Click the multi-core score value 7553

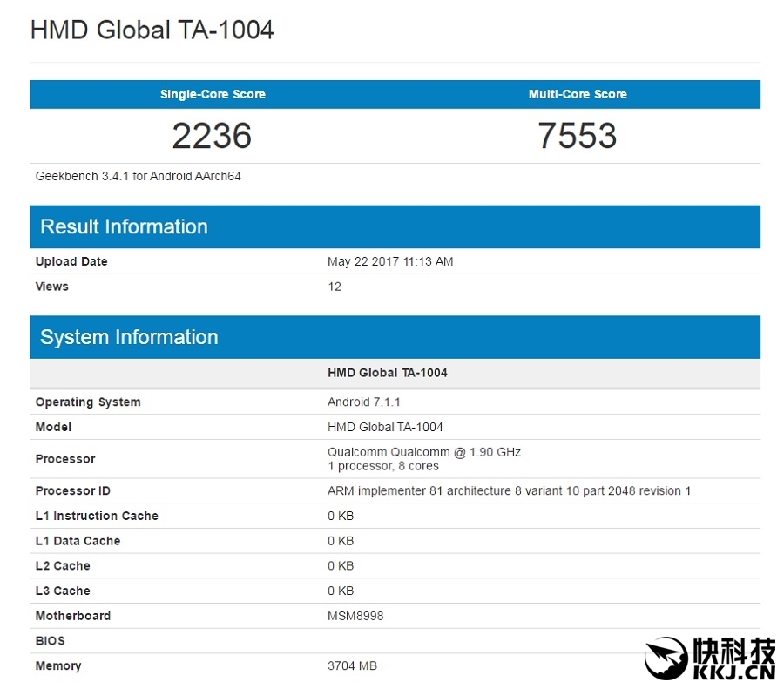[578, 136]
